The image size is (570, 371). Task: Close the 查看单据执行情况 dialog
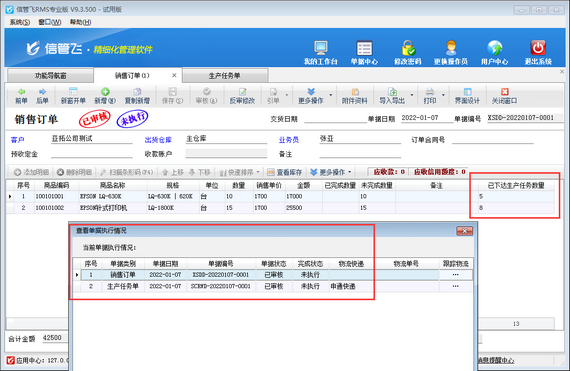(465, 231)
